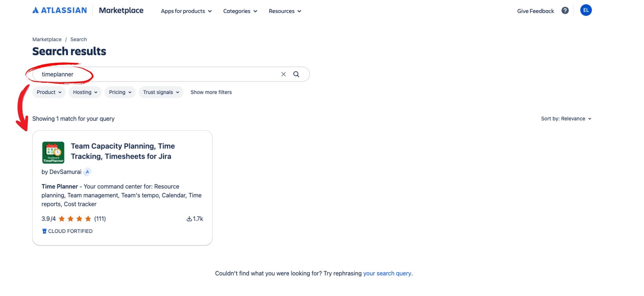Click the Atlassian logo
The width and height of the screenshot is (644, 296).
(59, 10)
